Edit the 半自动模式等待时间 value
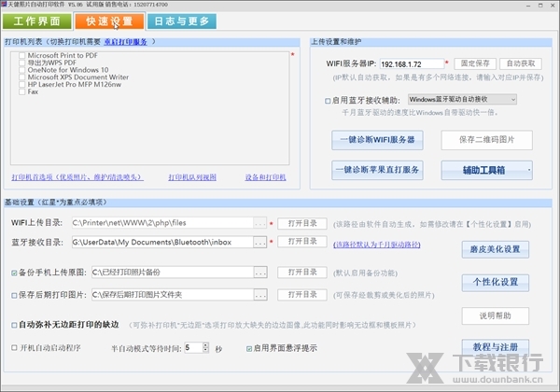The width and height of the screenshot is (560, 392). click(193, 348)
